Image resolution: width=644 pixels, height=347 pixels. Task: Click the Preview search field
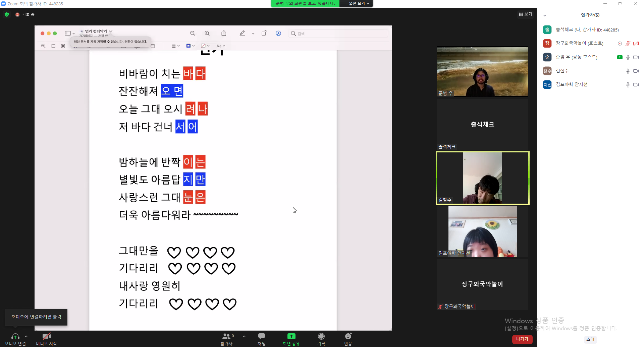pos(338,33)
